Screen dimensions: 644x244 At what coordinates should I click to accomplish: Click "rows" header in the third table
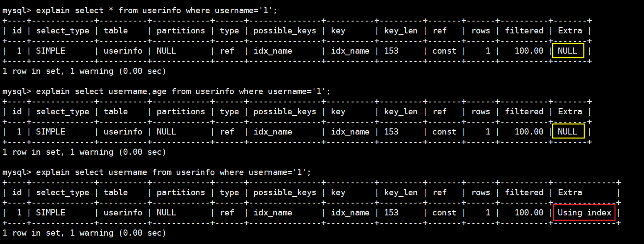click(481, 193)
